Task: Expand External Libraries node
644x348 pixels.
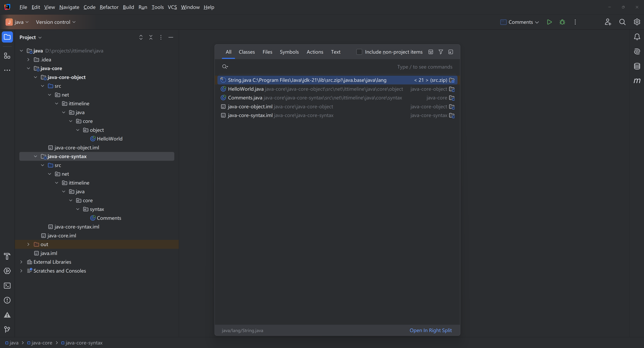Action: (x=21, y=262)
